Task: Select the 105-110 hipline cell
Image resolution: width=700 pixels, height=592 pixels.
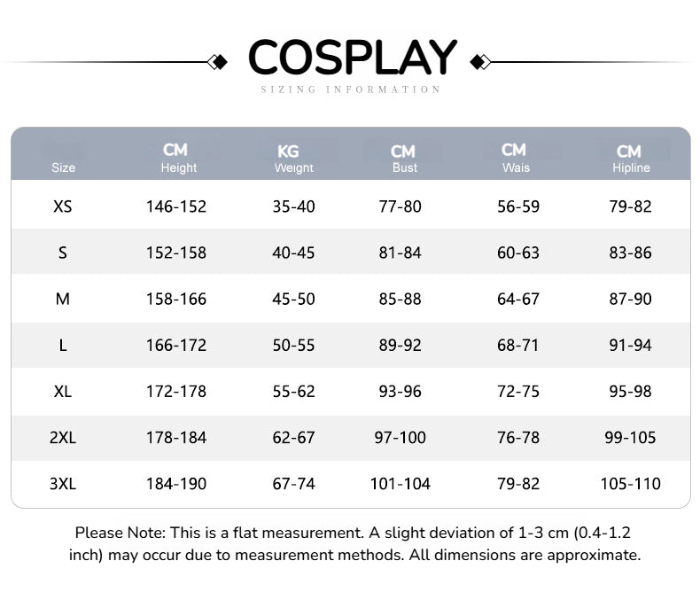Action: (x=631, y=484)
